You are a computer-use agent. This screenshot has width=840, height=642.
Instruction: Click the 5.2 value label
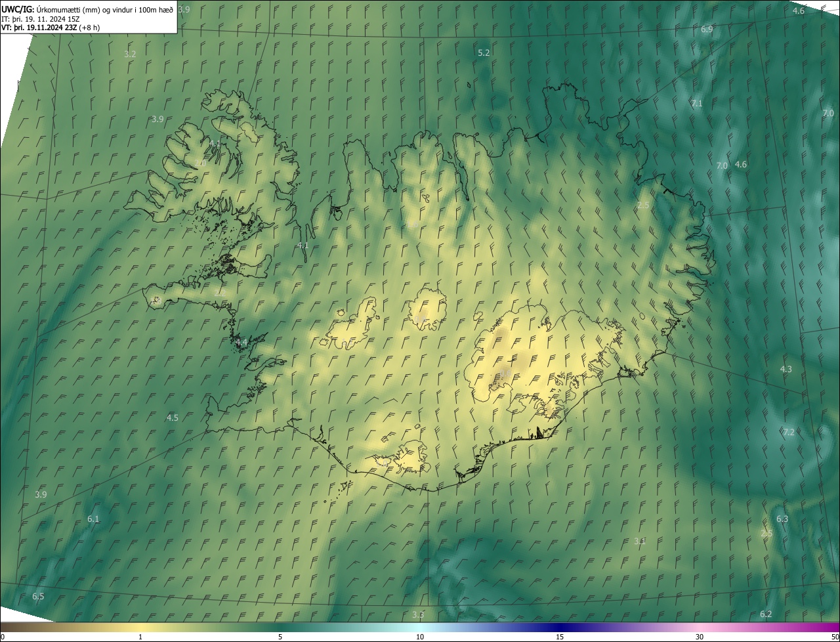[x=484, y=53]
